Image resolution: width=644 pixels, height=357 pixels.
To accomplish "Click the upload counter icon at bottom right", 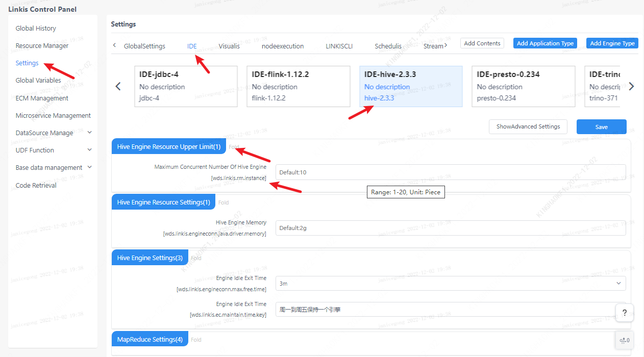I will 624,340.
